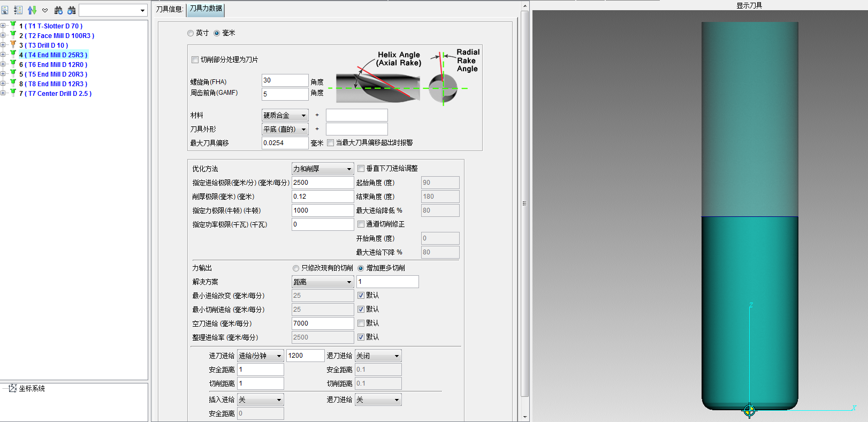Click the orange T3 Drill D 10 tool icon
868x422 pixels.
[13, 45]
